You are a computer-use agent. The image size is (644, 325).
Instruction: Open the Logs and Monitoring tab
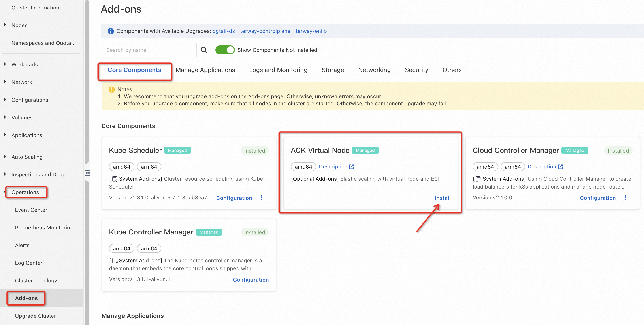click(278, 70)
